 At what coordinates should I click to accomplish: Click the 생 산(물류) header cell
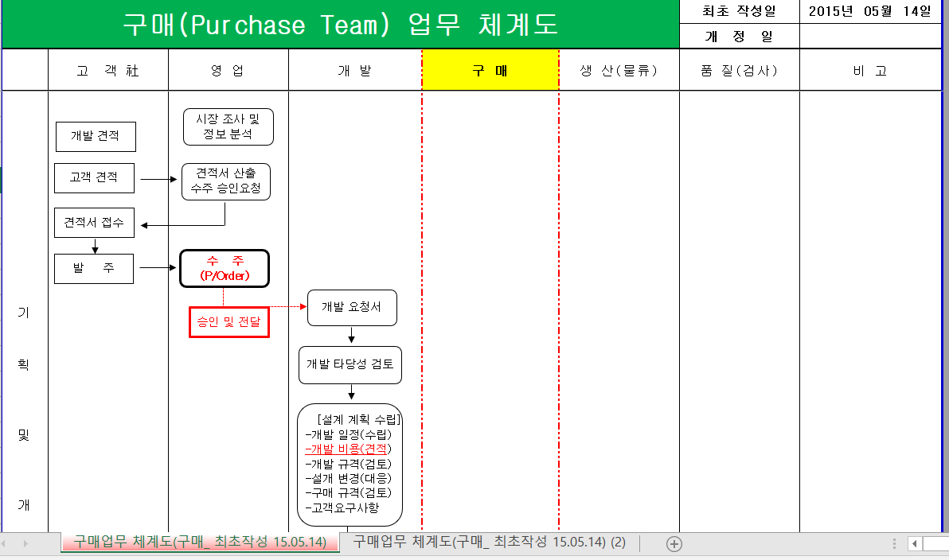[619, 70]
